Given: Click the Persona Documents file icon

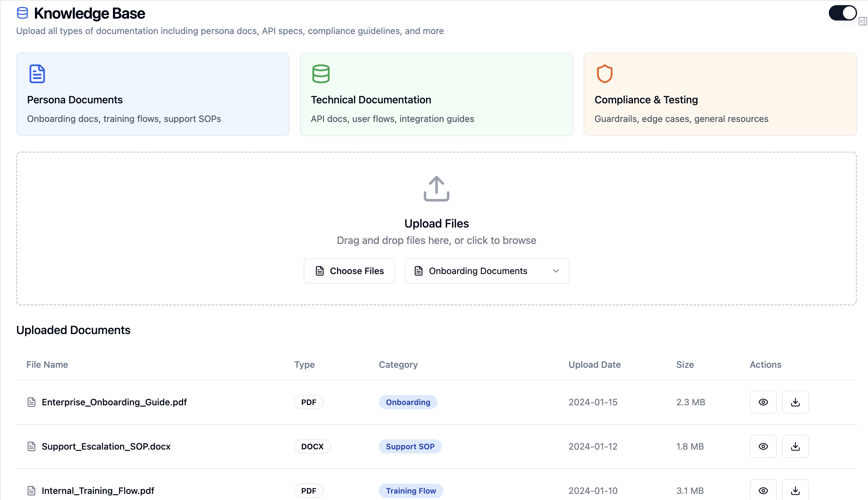Looking at the screenshot, I should (x=37, y=74).
